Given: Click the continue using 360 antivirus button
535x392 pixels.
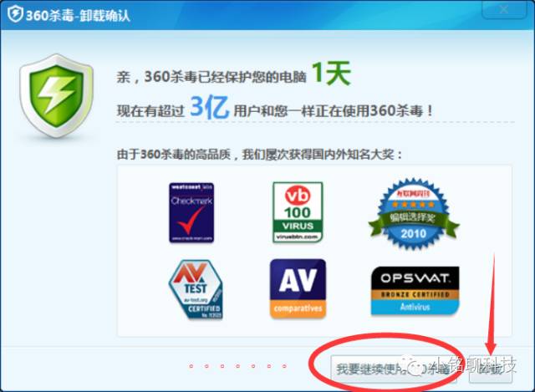Looking at the screenshot, I should (x=394, y=369).
